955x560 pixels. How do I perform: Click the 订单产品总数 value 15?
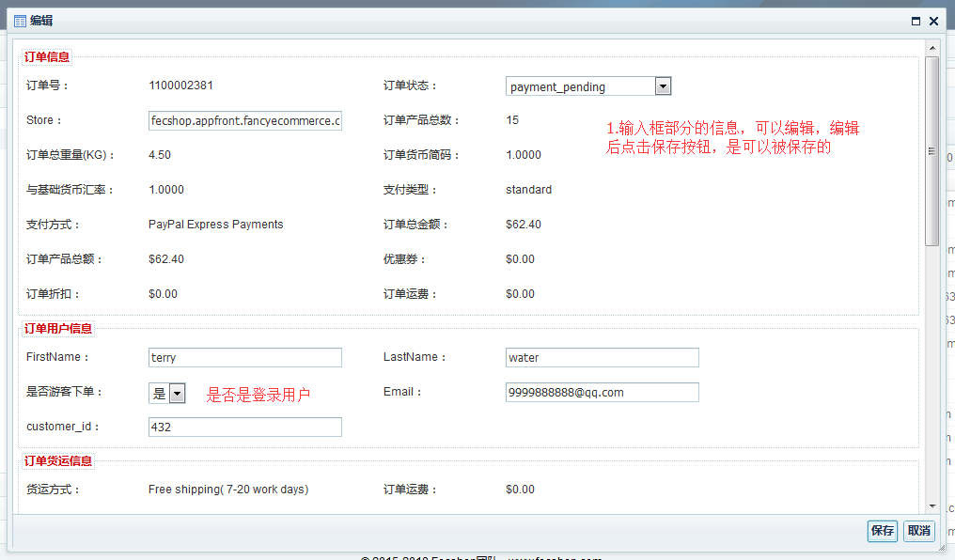click(512, 120)
